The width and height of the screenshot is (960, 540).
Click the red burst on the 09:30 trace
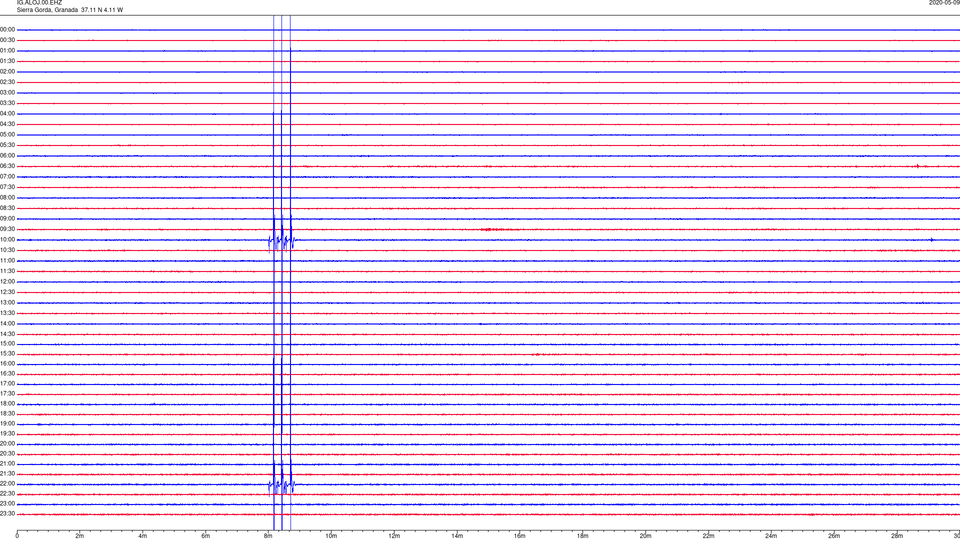click(x=492, y=230)
